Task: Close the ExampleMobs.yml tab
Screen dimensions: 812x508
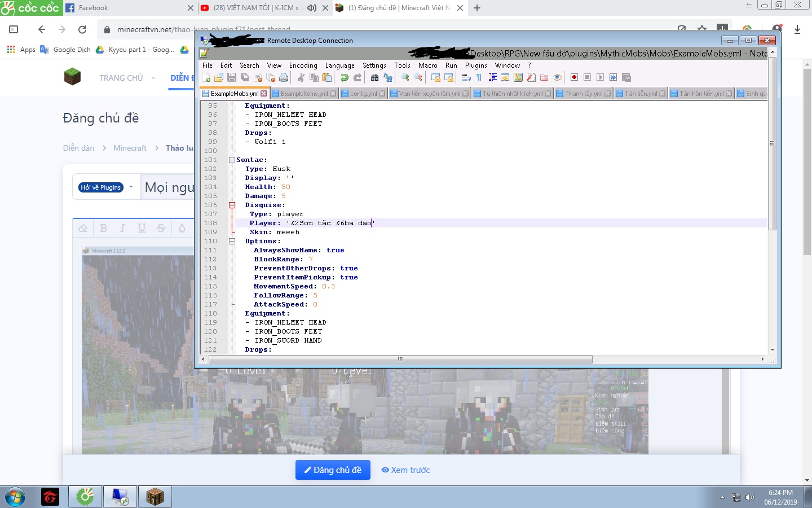Action: point(263,94)
